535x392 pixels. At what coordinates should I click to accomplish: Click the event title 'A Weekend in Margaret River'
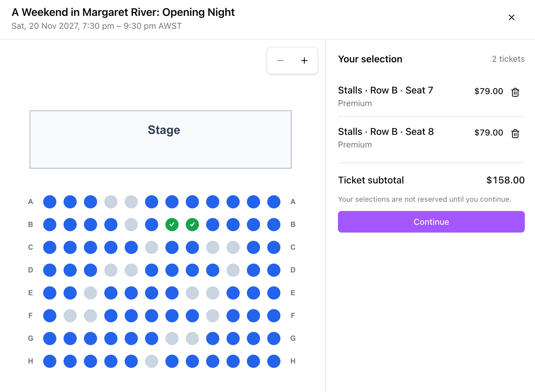[x=85, y=12]
